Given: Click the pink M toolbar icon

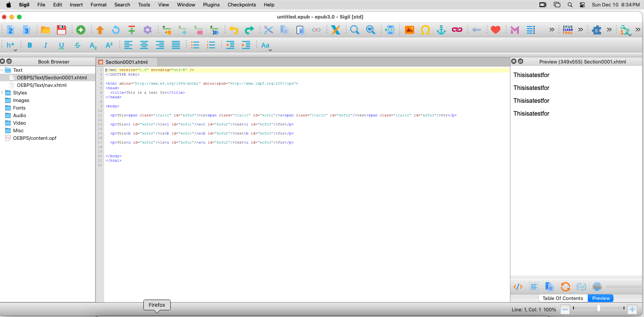Looking at the screenshot, I should [x=515, y=30].
